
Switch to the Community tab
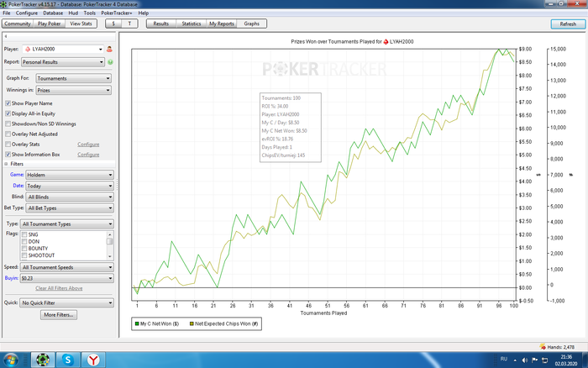click(x=18, y=24)
